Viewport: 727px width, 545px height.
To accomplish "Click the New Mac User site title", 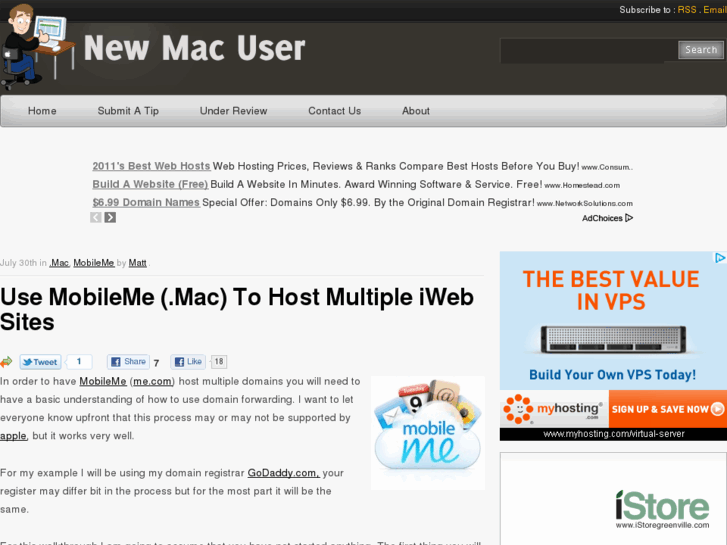I will [194, 48].
